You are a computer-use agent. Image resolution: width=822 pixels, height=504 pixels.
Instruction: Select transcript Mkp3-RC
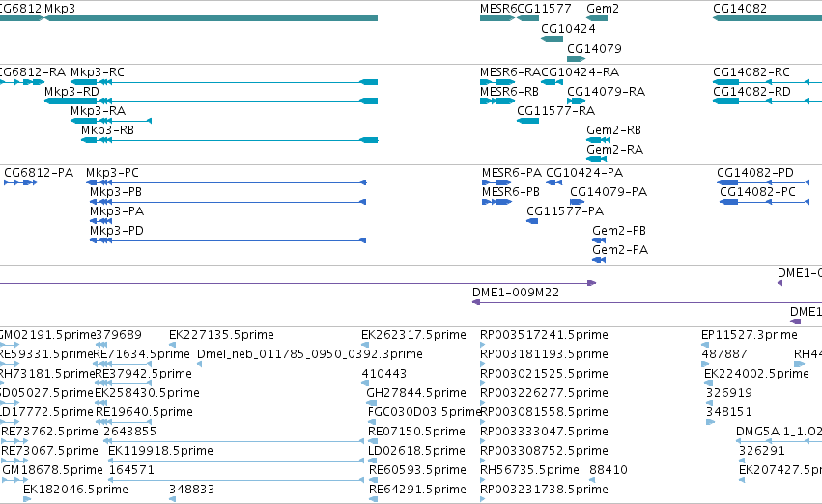[224, 82]
